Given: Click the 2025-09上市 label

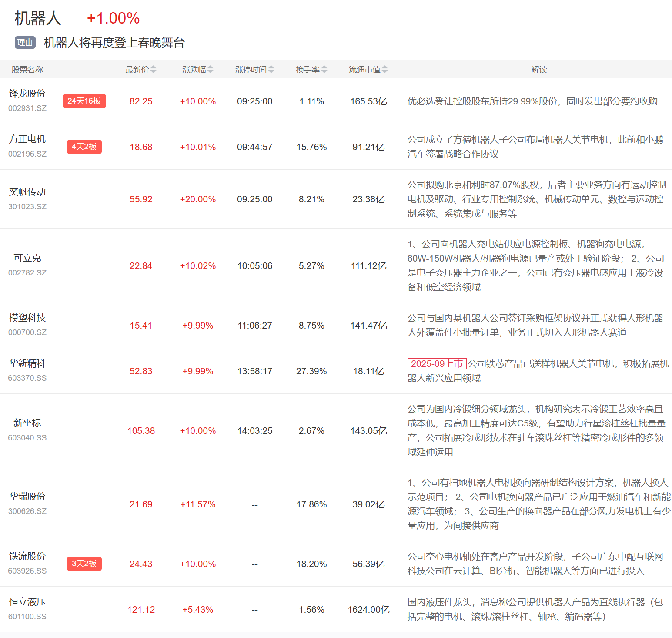Looking at the screenshot, I should (x=436, y=364).
